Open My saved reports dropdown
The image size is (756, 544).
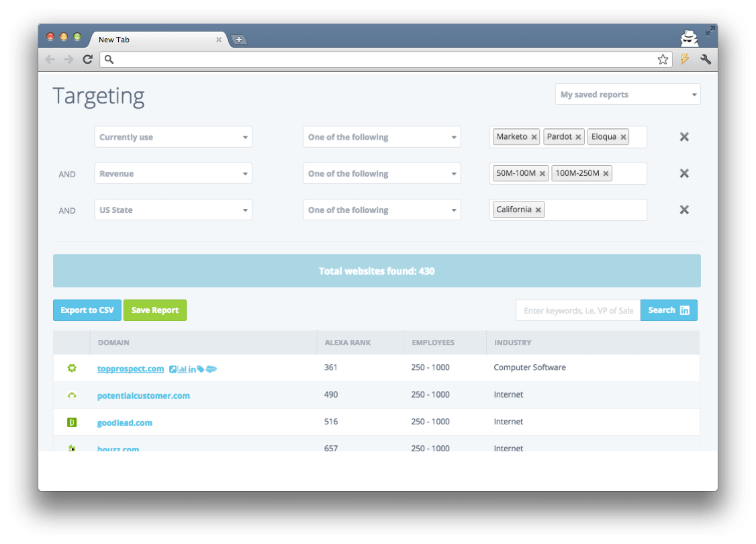[628, 95]
